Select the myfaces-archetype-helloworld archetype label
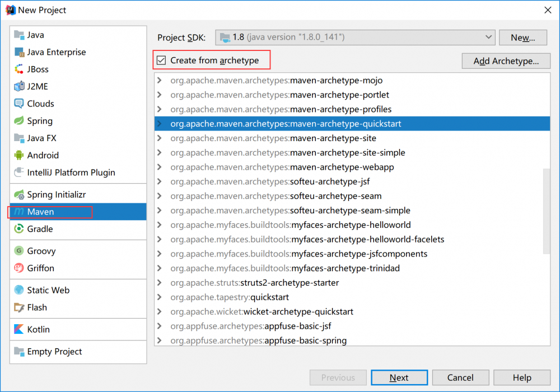Image resolution: width=560 pixels, height=392 pixels. 290,225
